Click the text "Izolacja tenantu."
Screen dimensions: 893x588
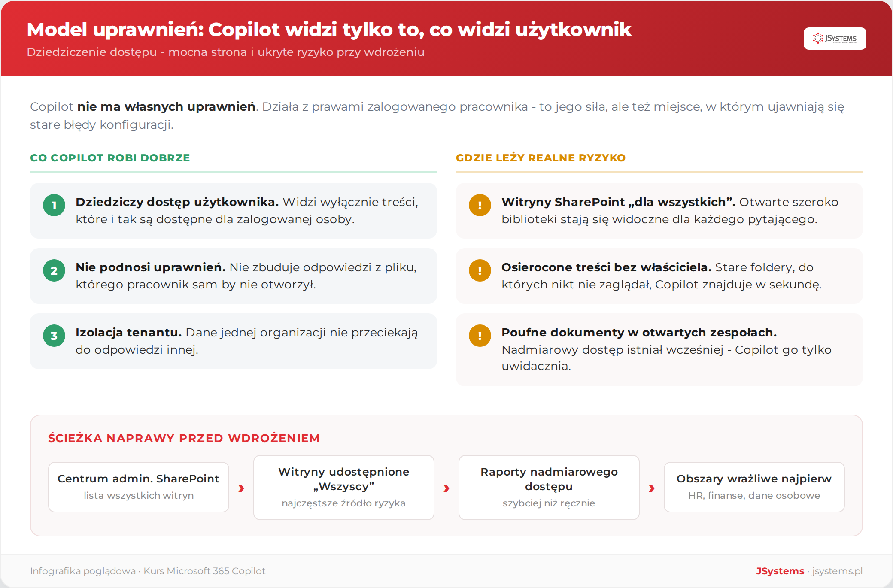pos(128,333)
